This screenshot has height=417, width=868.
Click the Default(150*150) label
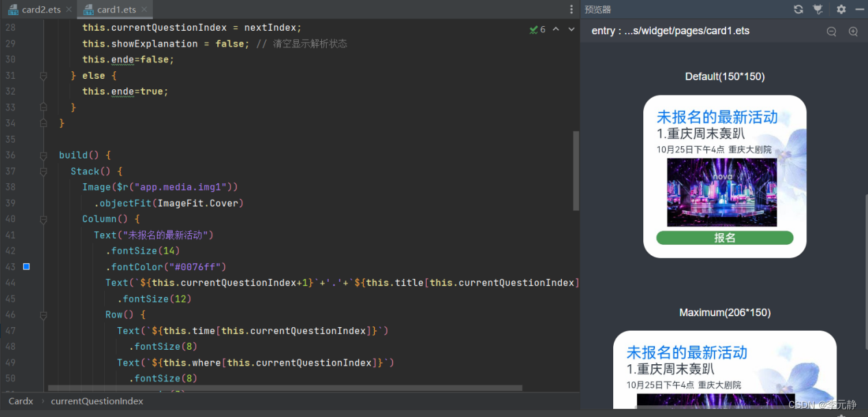pyautogui.click(x=725, y=76)
